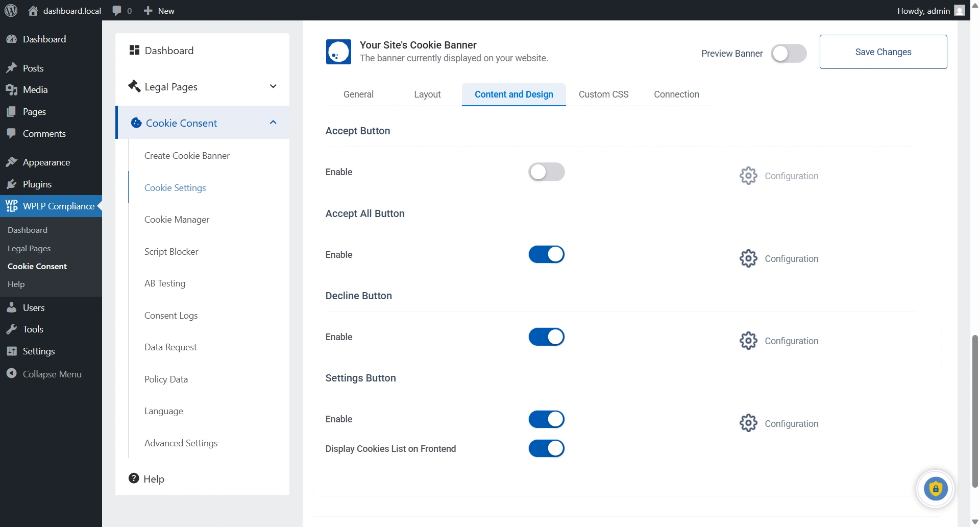The height and width of the screenshot is (527, 980).
Task: Collapse the Cookie Consent submenu
Action: (273, 123)
